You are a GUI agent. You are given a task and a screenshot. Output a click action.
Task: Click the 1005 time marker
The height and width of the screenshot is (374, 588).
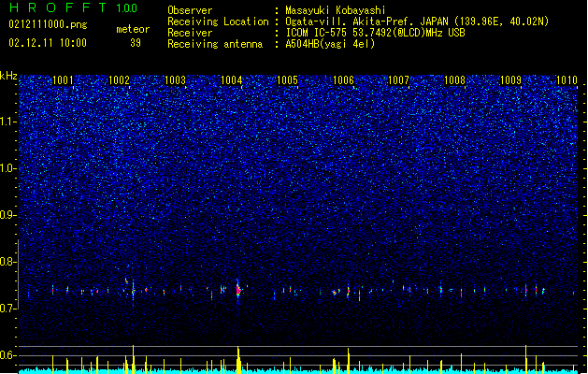287,80
